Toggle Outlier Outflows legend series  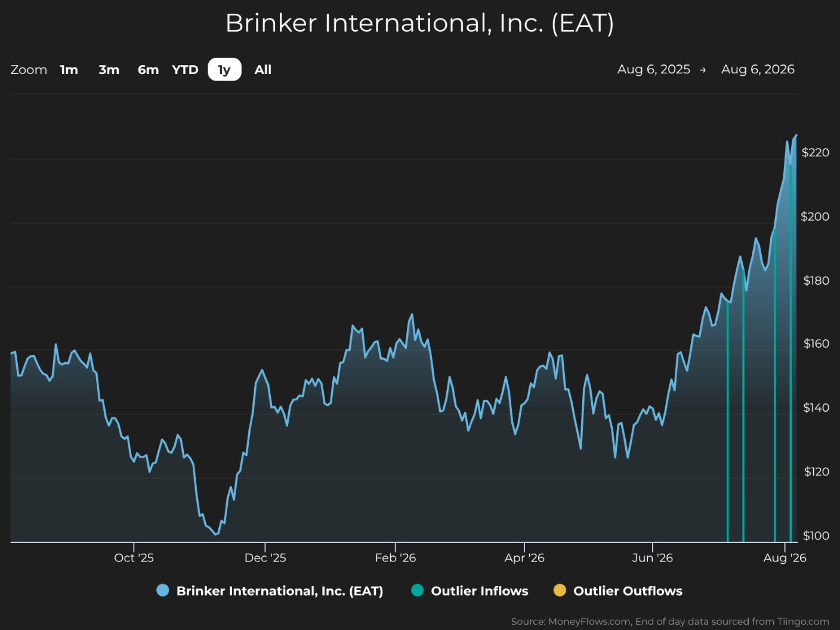[617, 591]
